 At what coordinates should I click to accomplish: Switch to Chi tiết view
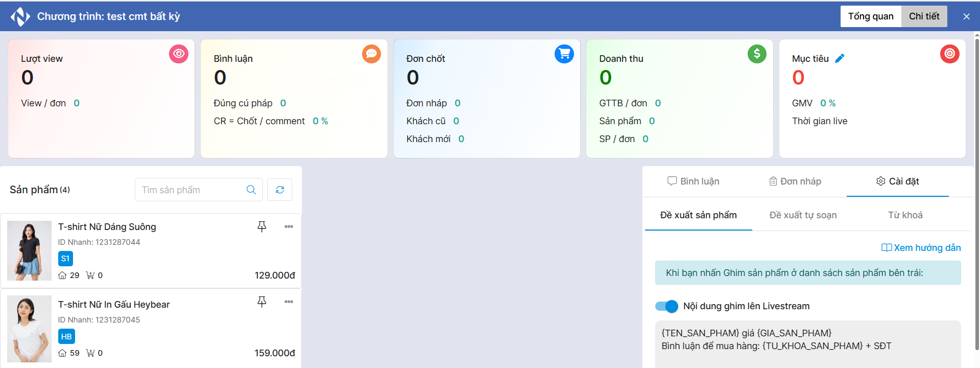(x=924, y=16)
